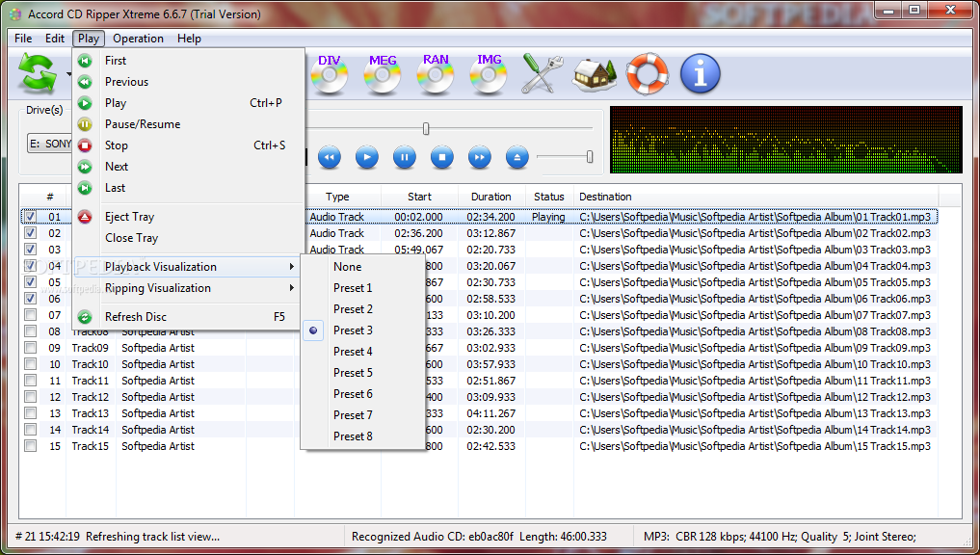This screenshot has width=980, height=555.
Task: Click the green Refresh arrows toolbar icon
Action: [x=38, y=73]
